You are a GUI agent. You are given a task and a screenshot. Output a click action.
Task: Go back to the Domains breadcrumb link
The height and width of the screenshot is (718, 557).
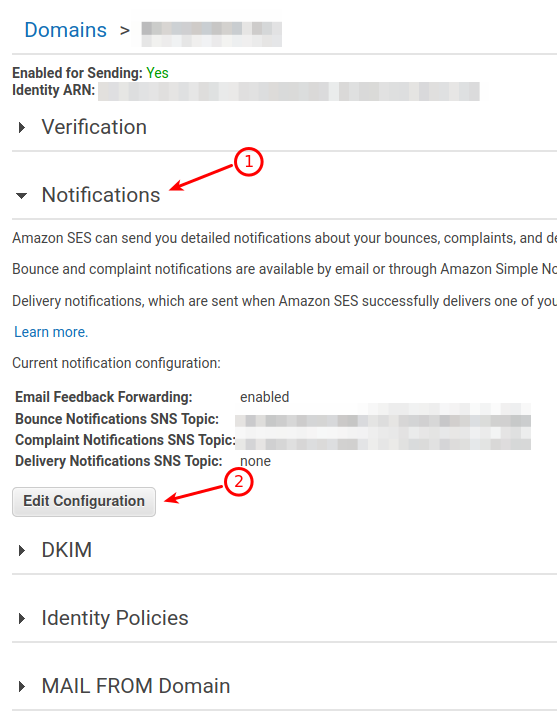66,30
